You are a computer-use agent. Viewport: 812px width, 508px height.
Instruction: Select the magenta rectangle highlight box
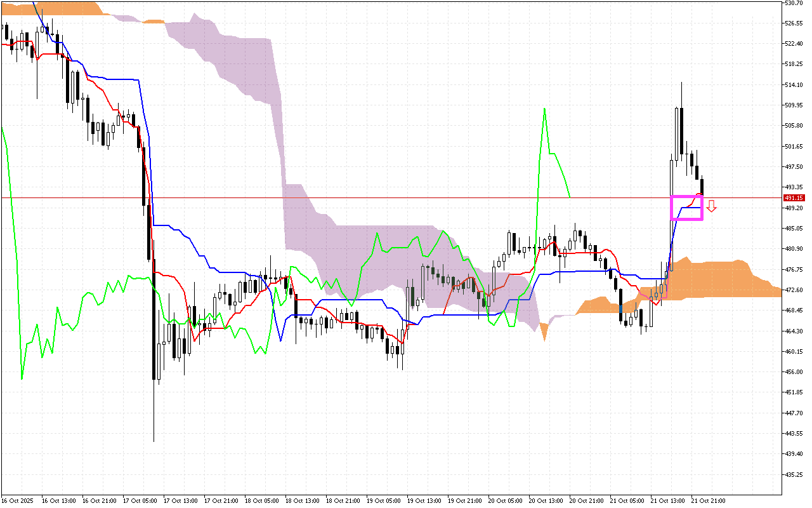tap(686, 208)
